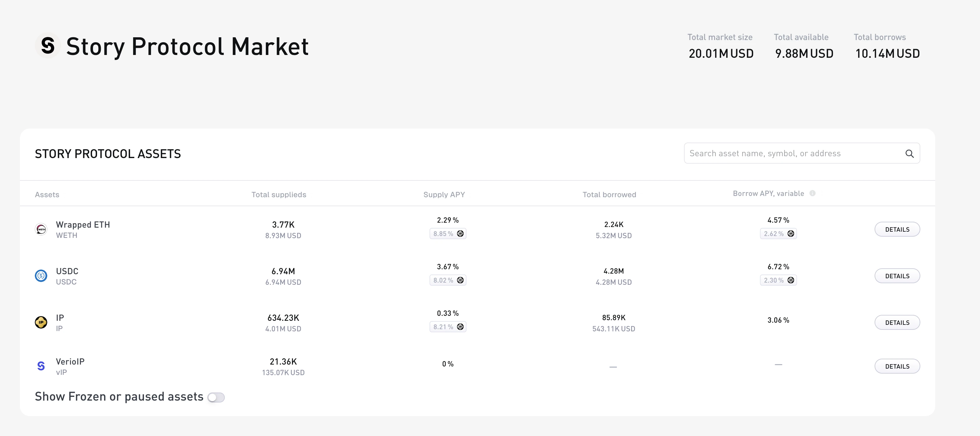This screenshot has width=980, height=436.
Task: Click the USDC token icon
Action: click(x=41, y=275)
